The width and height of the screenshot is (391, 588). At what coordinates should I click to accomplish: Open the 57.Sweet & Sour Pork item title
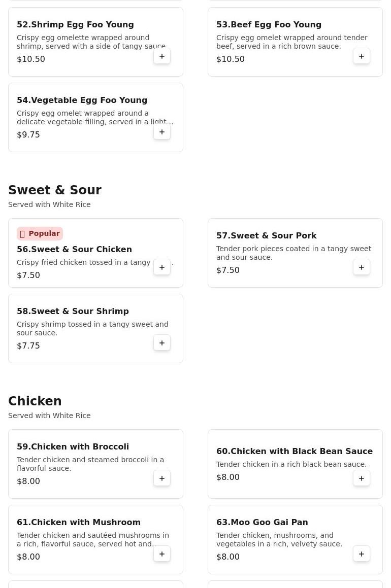pos(267,235)
